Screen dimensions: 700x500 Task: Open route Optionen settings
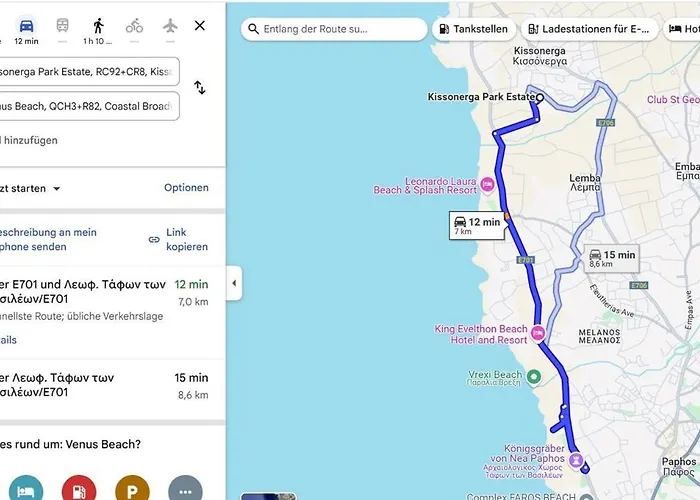pyautogui.click(x=186, y=188)
